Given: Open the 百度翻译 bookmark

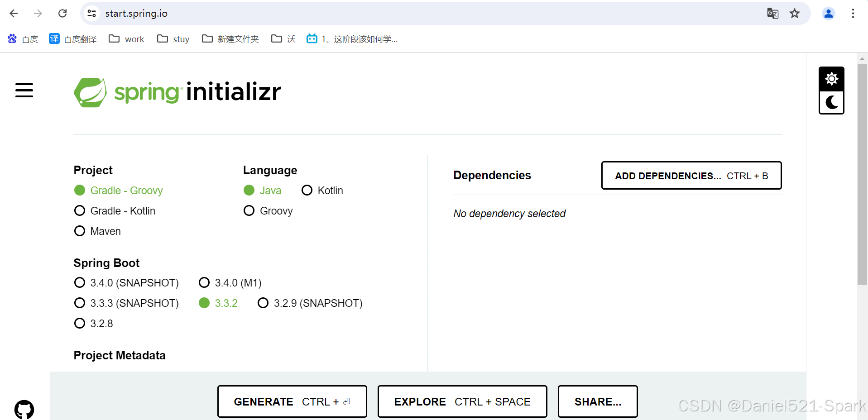Looking at the screenshot, I should point(72,39).
